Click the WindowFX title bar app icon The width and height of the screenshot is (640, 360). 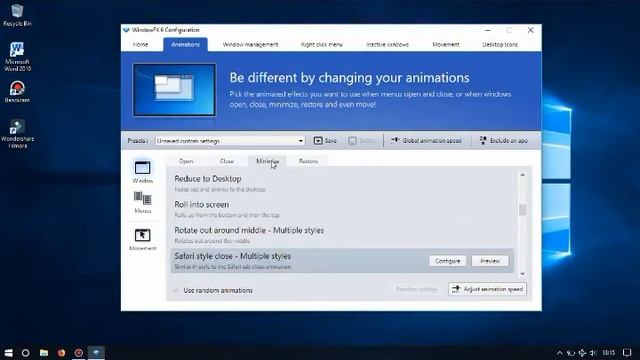pos(126,30)
